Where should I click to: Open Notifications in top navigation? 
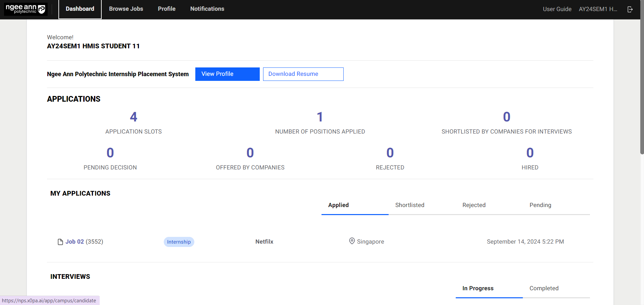207,9
